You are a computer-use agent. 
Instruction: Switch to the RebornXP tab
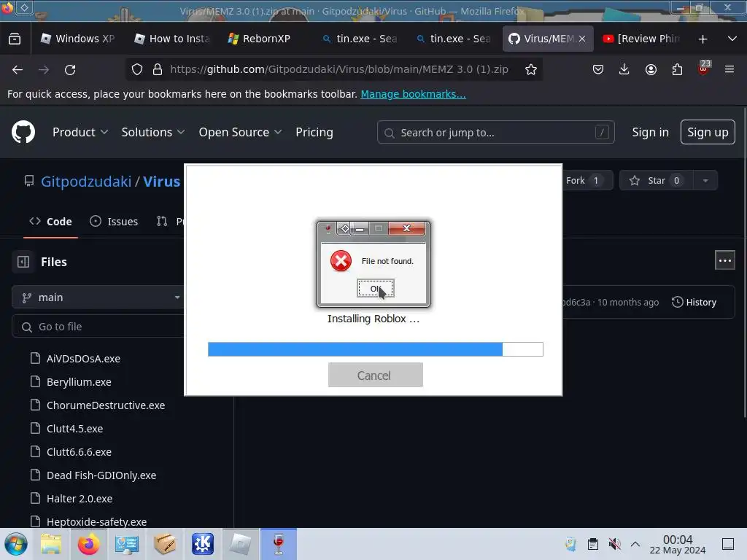(x=266, y=39)
